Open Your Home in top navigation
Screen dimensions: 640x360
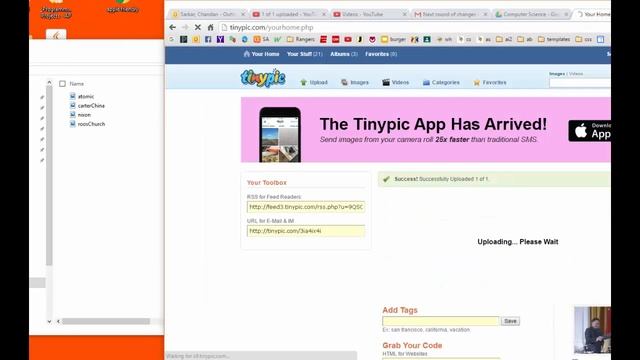pos(261,54)
